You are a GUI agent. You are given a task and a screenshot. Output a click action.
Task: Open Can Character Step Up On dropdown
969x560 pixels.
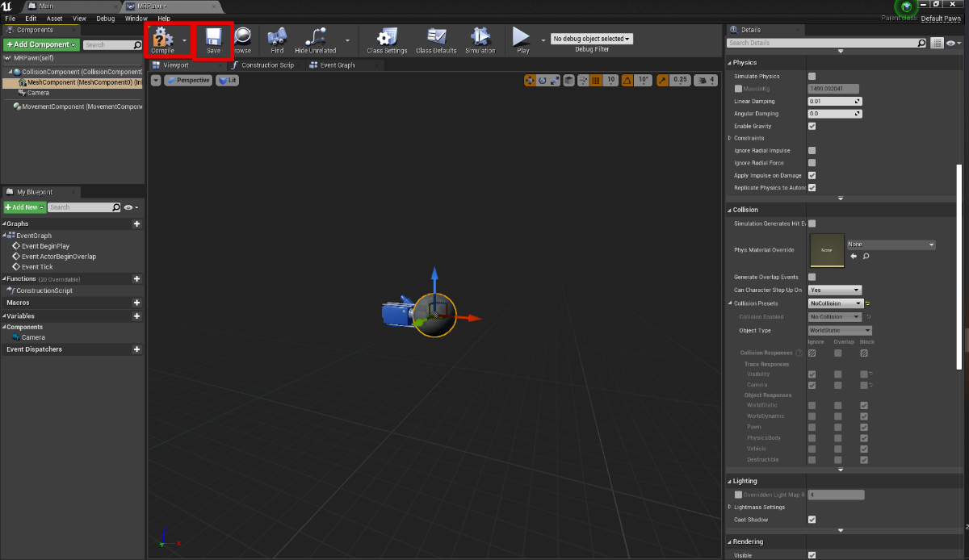point(835,290)
